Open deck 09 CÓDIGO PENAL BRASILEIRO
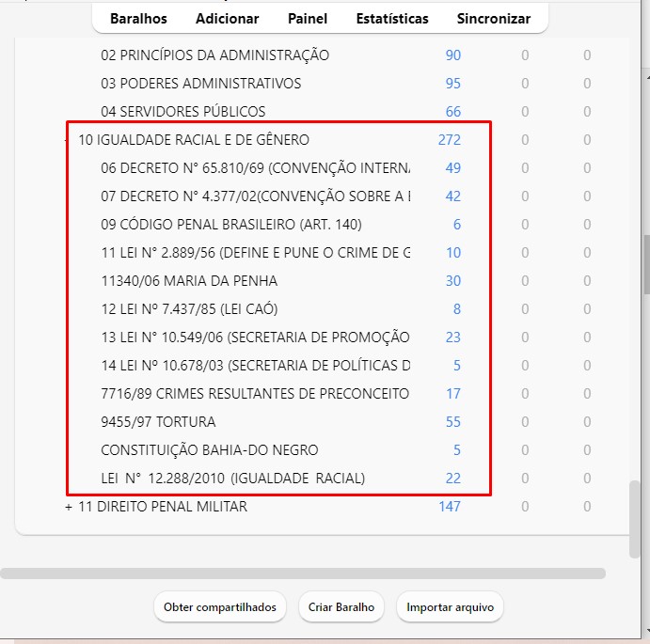Image resolution: width=650 pixels, height=644 pixels. (231, 224)
